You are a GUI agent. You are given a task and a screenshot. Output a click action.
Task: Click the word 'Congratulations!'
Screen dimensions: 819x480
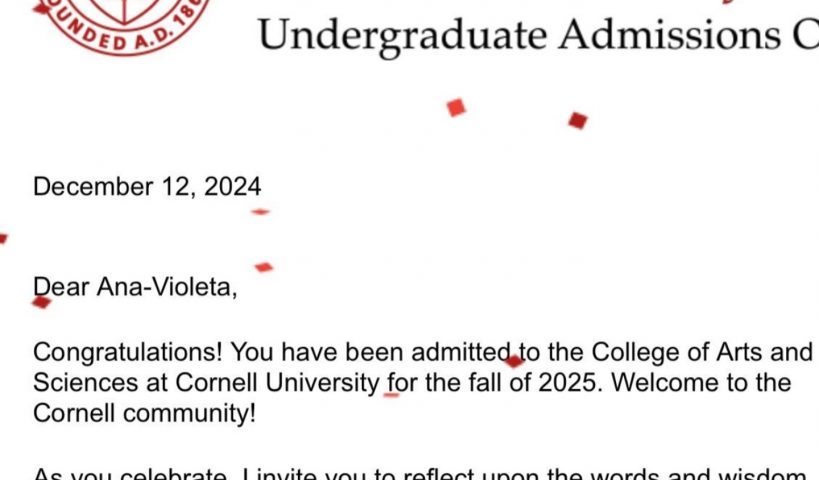coord(128,353)
